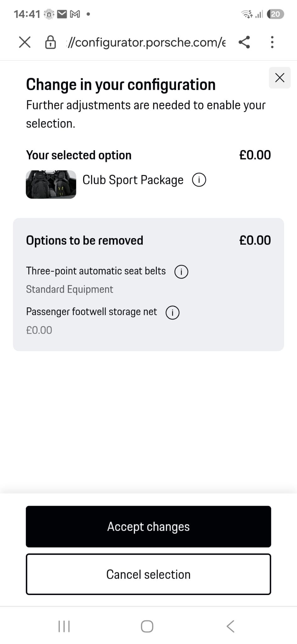Open the Club Sport Package thumbnail
The width and height of the screenshot is (297, 644).
[x=51, y=185]
